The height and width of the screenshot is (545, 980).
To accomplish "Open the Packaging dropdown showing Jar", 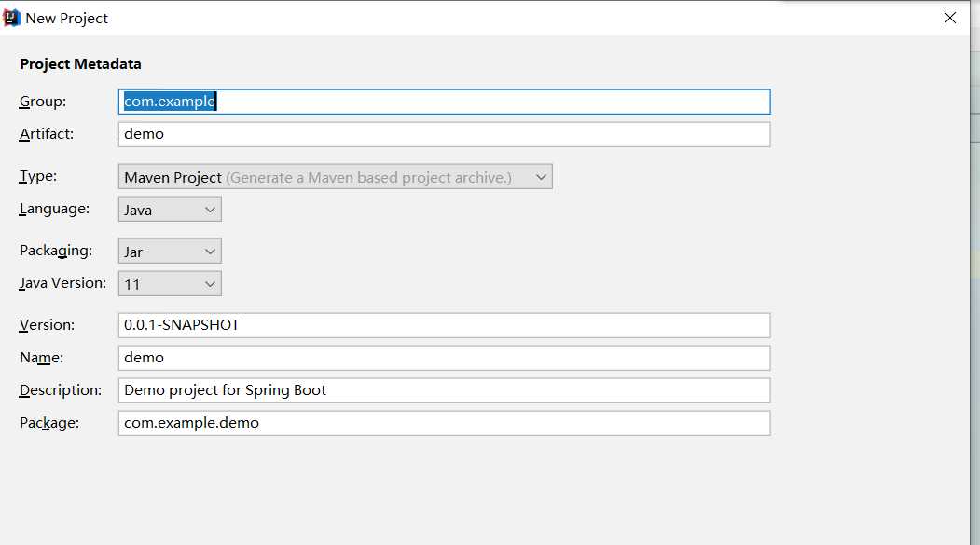I will [170, 251].
